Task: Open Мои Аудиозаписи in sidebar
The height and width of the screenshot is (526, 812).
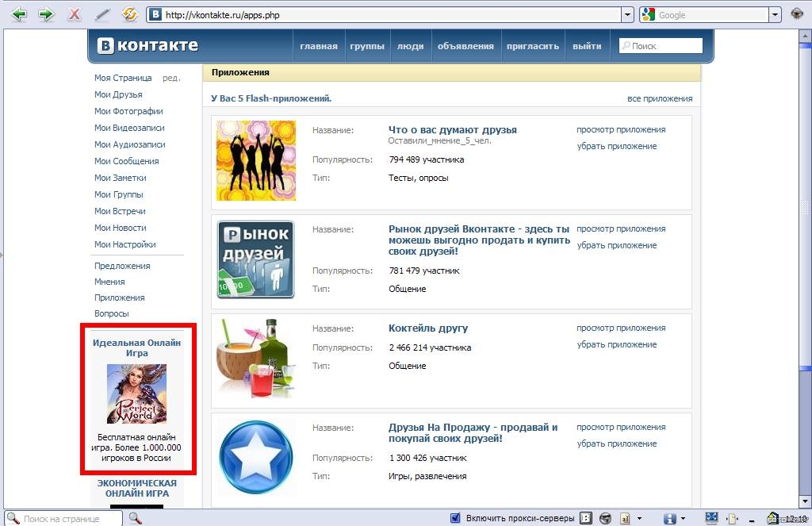Action: tap(130, 144)
